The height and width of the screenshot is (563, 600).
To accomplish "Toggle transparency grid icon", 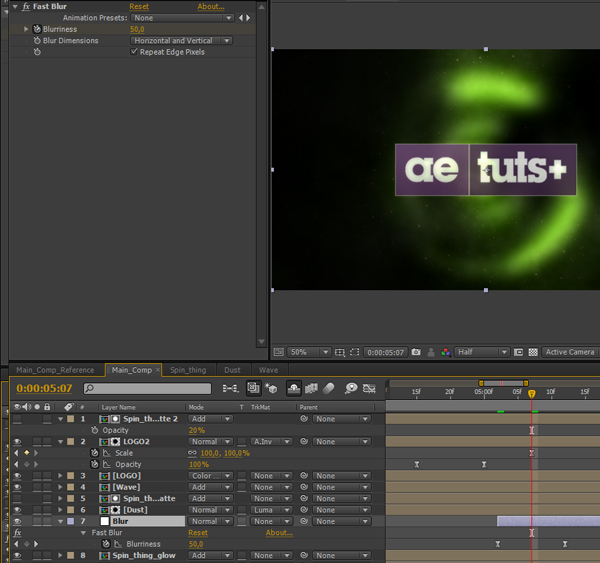I will click(x=533, y=352).
